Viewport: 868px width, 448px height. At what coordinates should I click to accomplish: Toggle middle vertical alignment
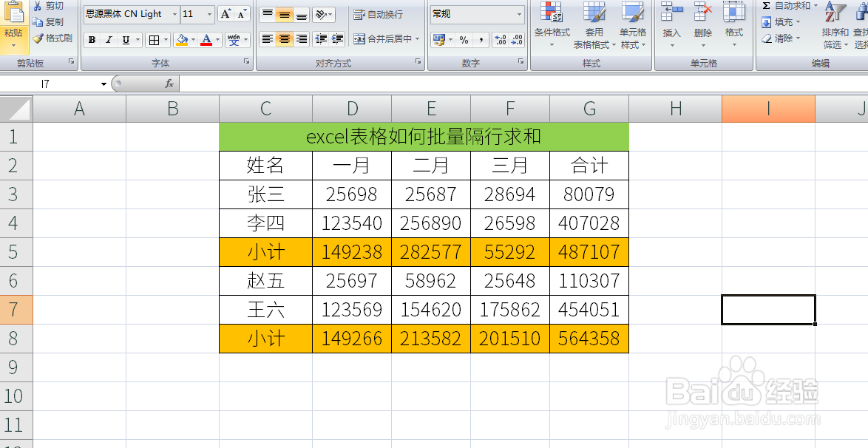click(285, 14)
